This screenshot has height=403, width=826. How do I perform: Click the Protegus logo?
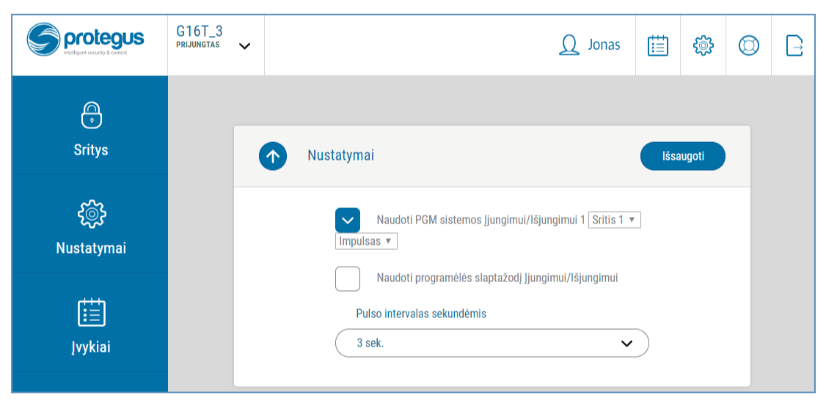click(85, 41)
